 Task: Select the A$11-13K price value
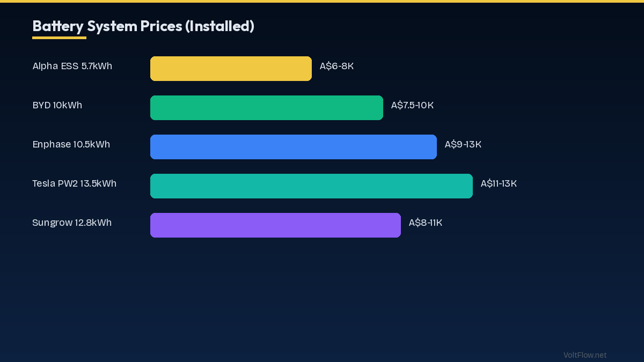499,183
